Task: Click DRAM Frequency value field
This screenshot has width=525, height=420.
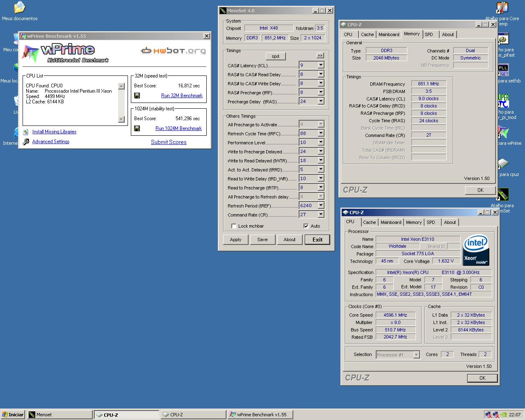Action: 429,84
